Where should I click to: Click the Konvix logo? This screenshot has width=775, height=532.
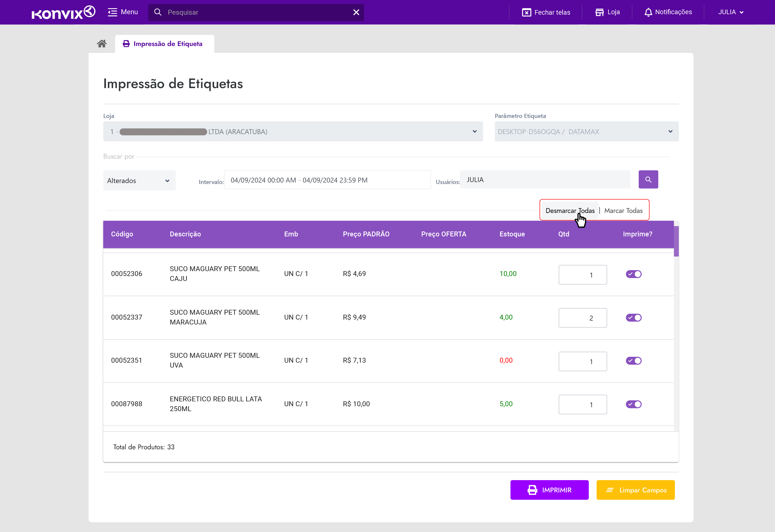[x=63, y=13]
